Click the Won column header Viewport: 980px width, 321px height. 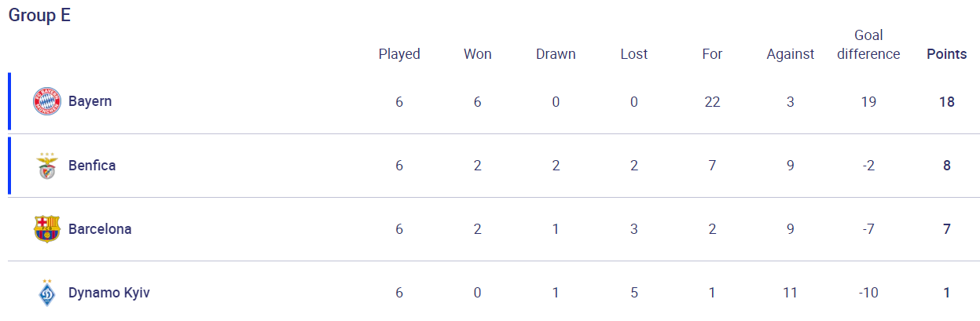(x=478, y=54)
